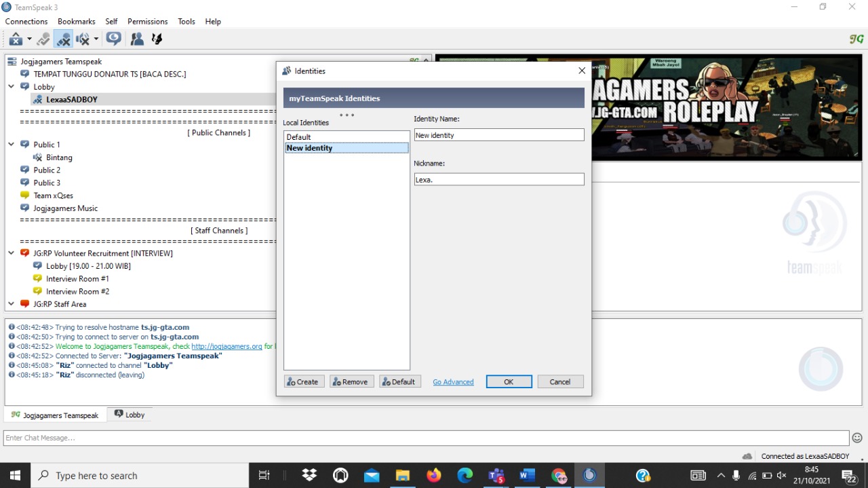The image size is (868, 488).
Task: Click the myTeamSpeak cloud status icon
Action: pyautogui.click(x=747, y=456)
